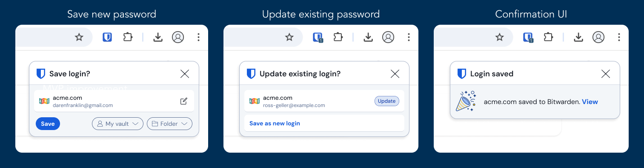The width and height of the screenshot is (644, 168).
Task: Click the View link in Login saved notice
Action: [590, 101]
